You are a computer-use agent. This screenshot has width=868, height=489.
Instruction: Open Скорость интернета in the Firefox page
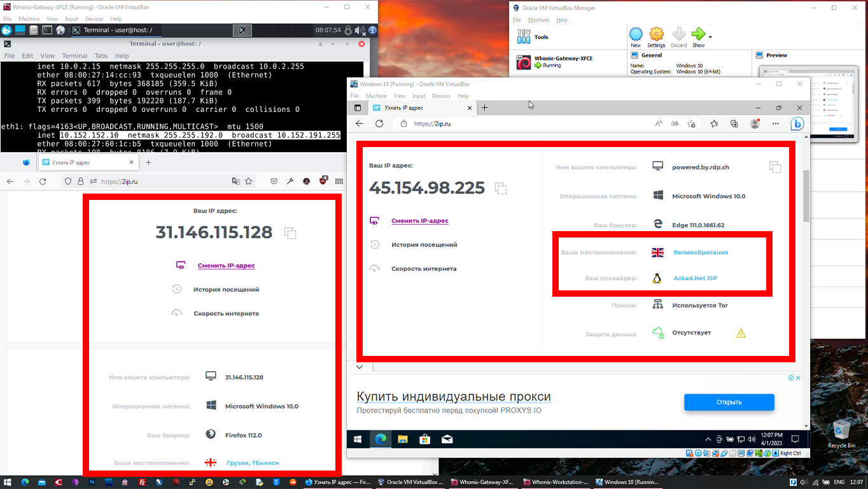coord(226,313)
